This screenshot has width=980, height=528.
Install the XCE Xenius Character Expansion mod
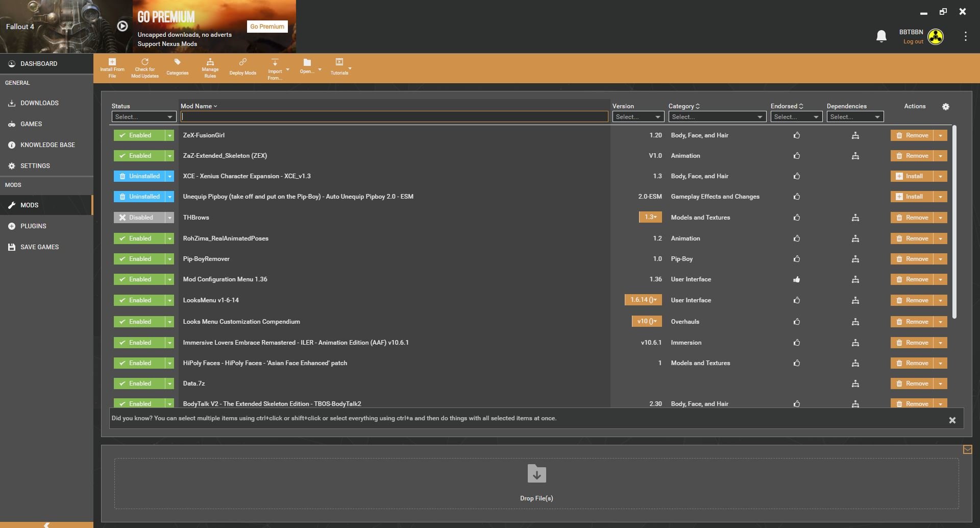click(912, 176)
